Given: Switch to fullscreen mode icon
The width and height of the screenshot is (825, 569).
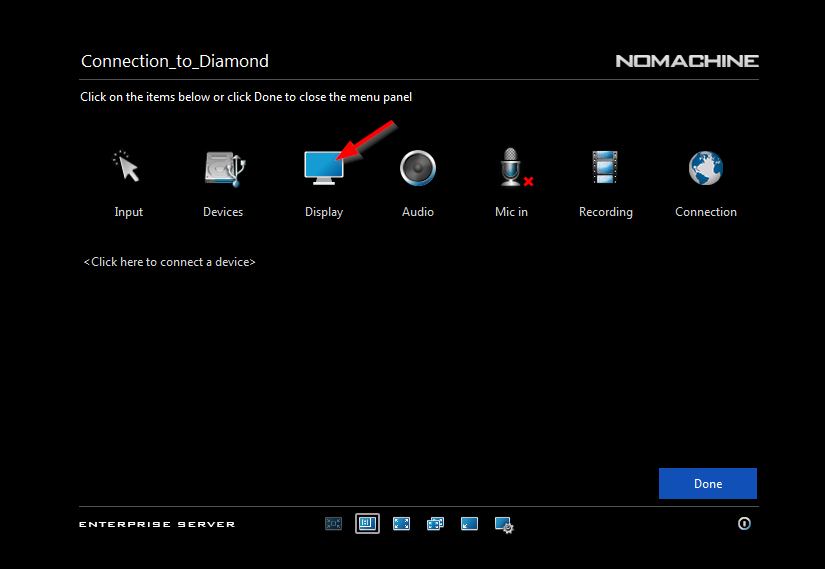Looking at the screenshot, I should coord(401,524).
